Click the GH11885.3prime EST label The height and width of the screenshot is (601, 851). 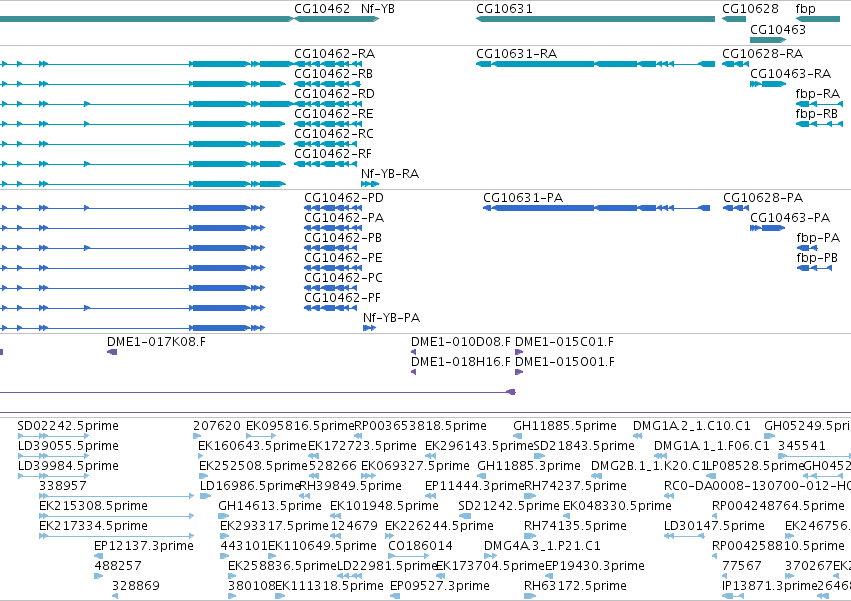529,466
